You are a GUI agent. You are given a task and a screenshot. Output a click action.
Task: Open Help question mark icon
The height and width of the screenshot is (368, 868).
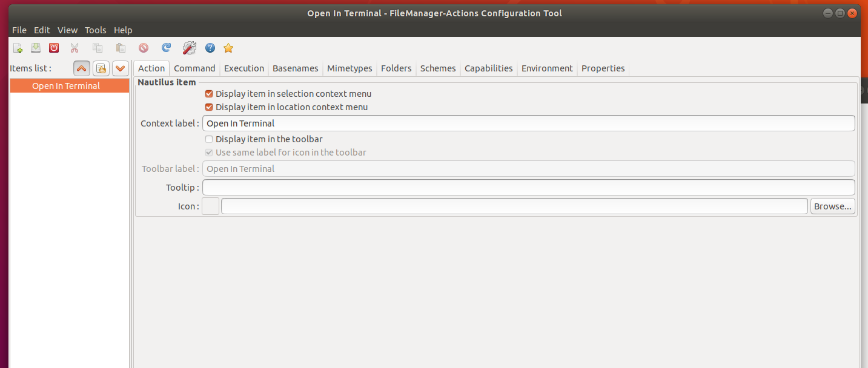pyautogui.click(x=210, y=48)
